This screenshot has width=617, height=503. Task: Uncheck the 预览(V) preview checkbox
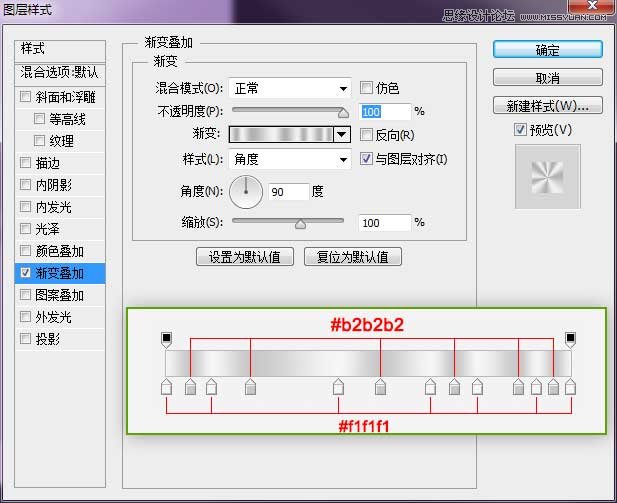click(520, 129)
